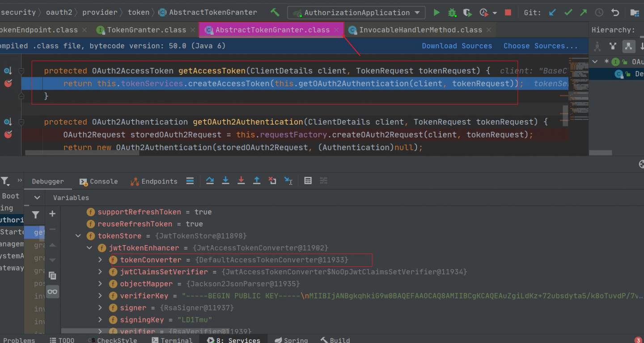Toggle the glasses watches view button
Image resolution: width=644 pixels, height=343 pixels.
[52, 292]
